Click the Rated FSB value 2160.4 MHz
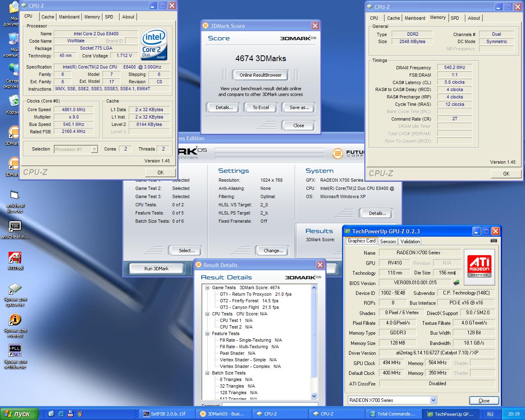525x420 pixels. coord(74,132)
